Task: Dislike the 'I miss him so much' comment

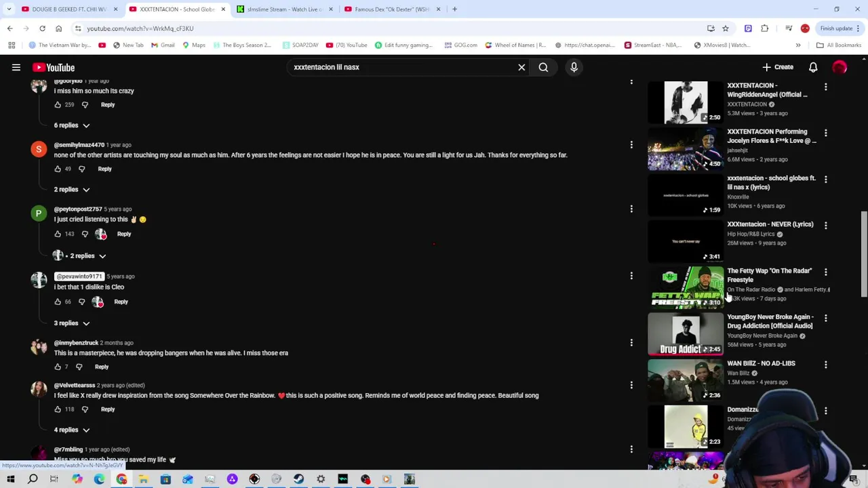Action: (x=85, y=105)
